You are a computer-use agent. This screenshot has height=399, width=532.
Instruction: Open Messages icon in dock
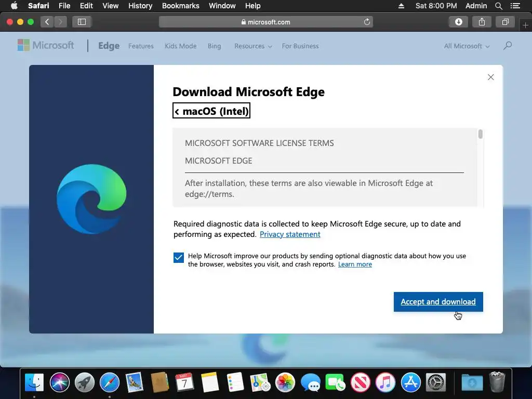(310, 382)
